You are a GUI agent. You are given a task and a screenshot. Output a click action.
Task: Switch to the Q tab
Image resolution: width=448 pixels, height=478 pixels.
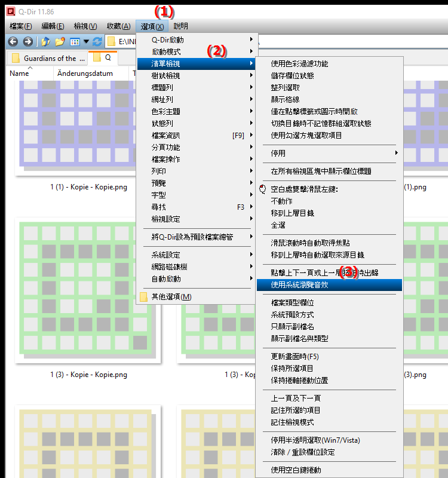tap(103, 57)
